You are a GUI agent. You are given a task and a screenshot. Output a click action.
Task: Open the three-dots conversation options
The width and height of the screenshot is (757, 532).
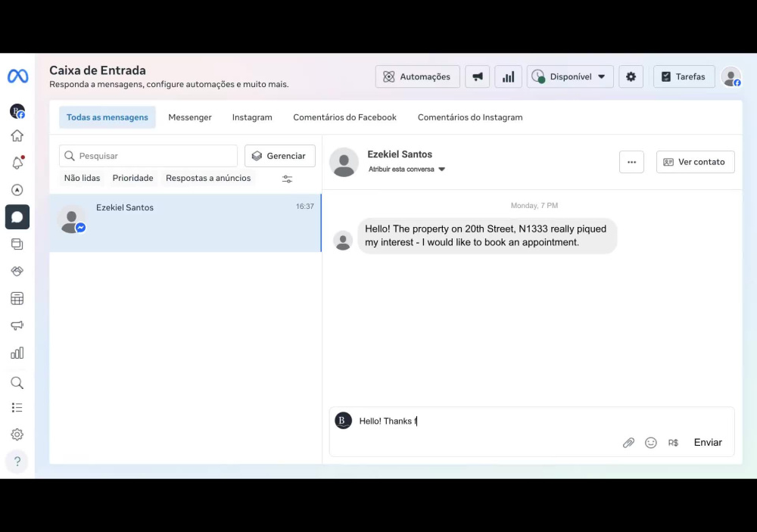click(x=631, y=162)
